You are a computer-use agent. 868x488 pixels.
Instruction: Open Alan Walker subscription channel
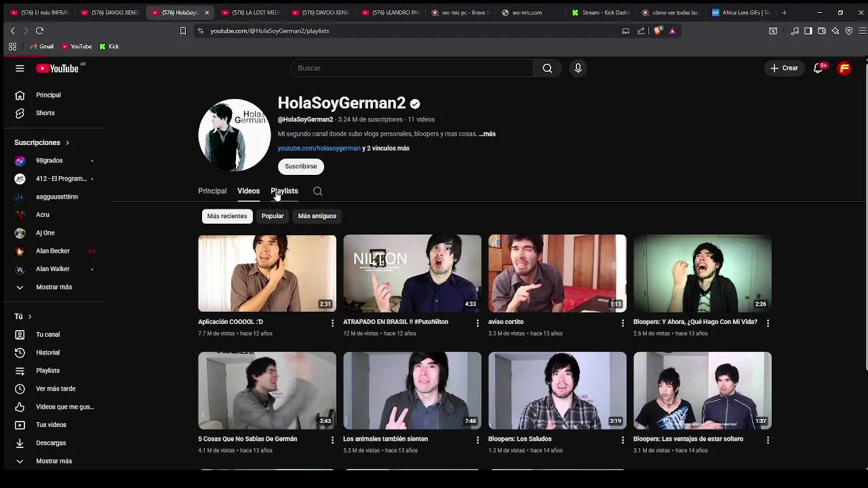pos(54,269)
